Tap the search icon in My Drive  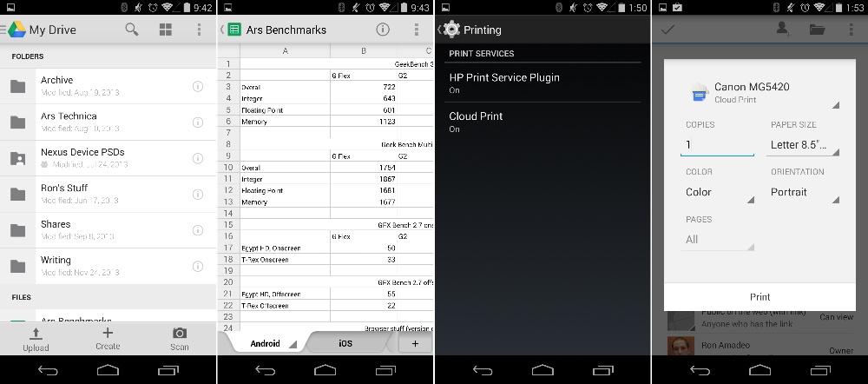132,30
